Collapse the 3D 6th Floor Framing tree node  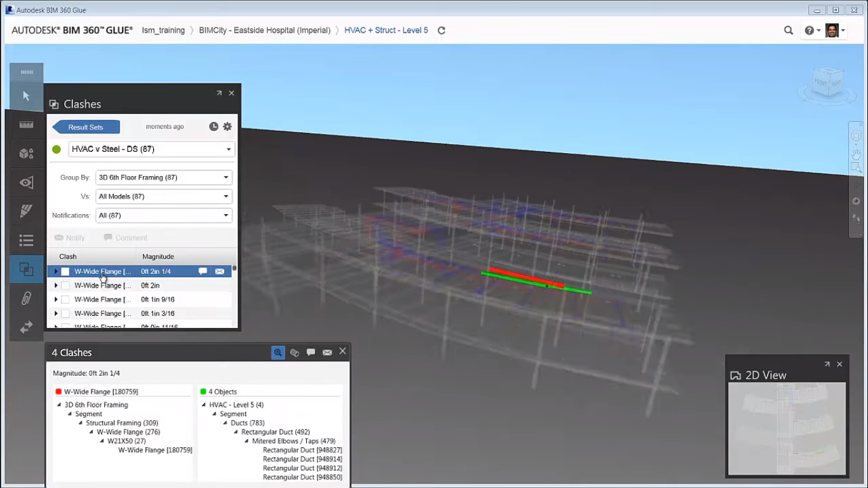pyautogui.click(x=59, y=405)
